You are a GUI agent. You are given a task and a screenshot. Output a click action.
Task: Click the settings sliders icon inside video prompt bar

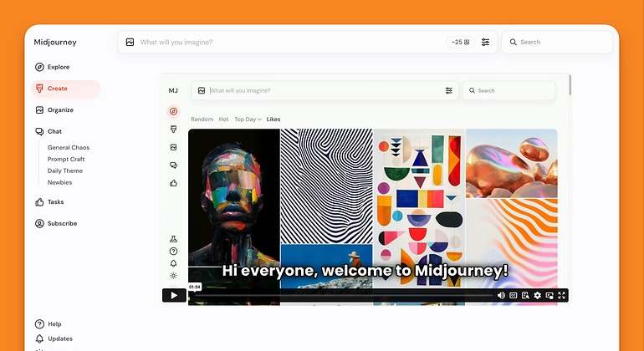[449, 90]
